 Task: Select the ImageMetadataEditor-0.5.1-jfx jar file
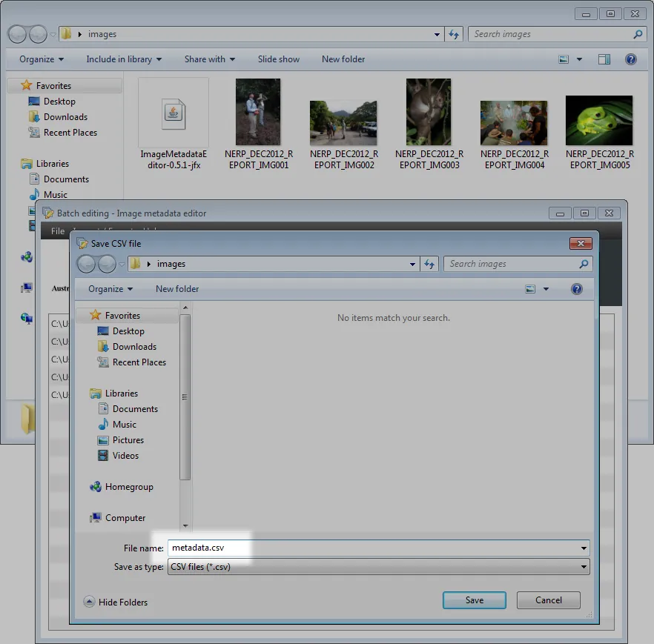(x=174, y=124)
